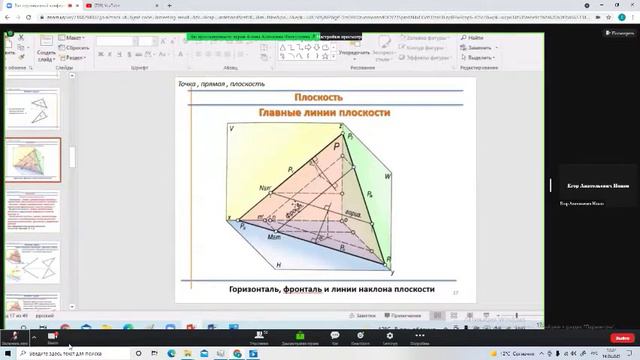Switch to Normal view icon
Image resolution: width=640 pixels, height=360 pixels.
tap(438, 316)
